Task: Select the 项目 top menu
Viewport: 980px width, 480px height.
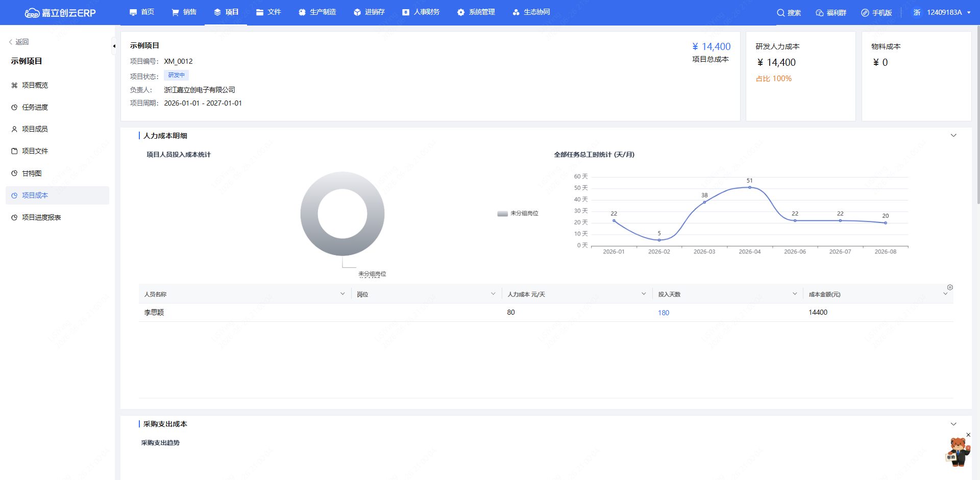Action: [226, 12]
